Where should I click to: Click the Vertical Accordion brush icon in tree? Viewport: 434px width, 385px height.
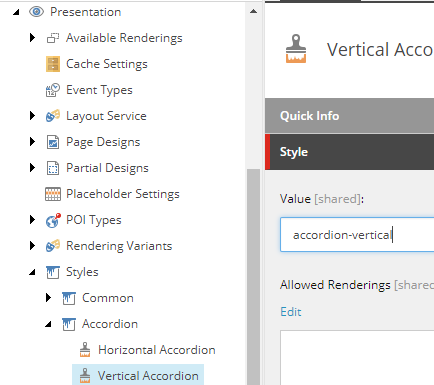(x=85, y=376)
